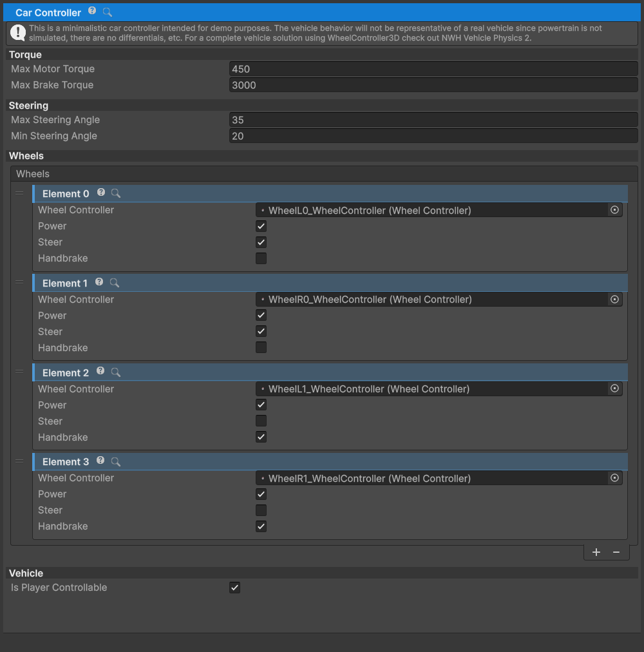Edit the Min Steering Angle field
The width and height of the screenshot is (644, 652).
click(433, 136)
